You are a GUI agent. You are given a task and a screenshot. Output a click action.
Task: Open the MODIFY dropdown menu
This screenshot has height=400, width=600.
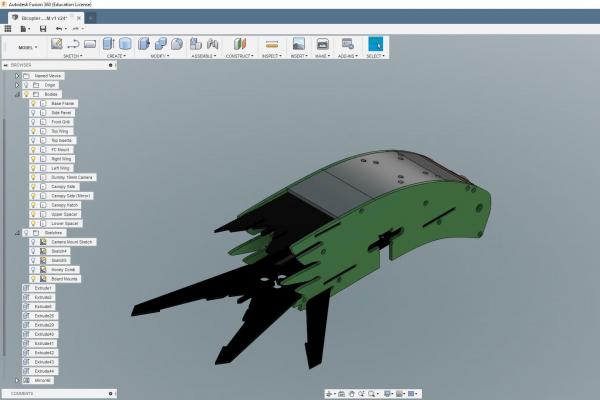pyautogui.click(x=160, y=56)
